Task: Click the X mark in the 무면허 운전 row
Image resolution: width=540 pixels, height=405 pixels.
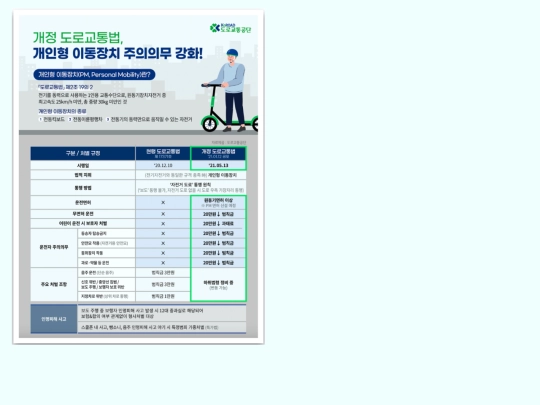Action: click(163, 214)
